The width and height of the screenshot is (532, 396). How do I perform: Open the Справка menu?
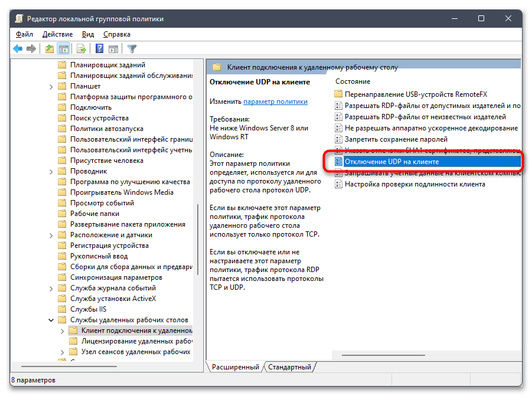[x=117, y=34]
